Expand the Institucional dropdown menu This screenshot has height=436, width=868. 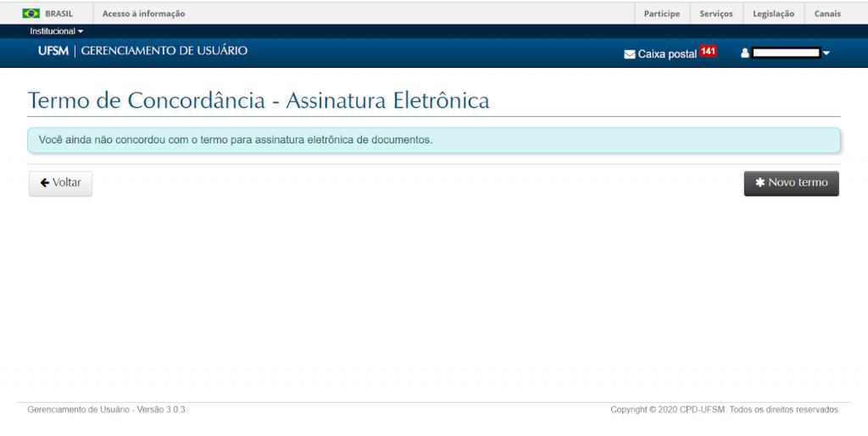pyautogui.click(x=57, y=31)
